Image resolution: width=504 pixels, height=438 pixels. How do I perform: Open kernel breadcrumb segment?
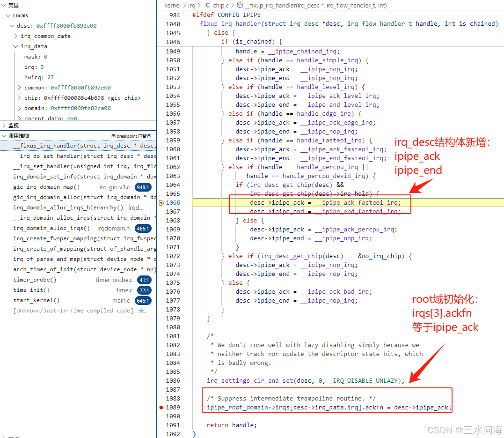[172, 6]
